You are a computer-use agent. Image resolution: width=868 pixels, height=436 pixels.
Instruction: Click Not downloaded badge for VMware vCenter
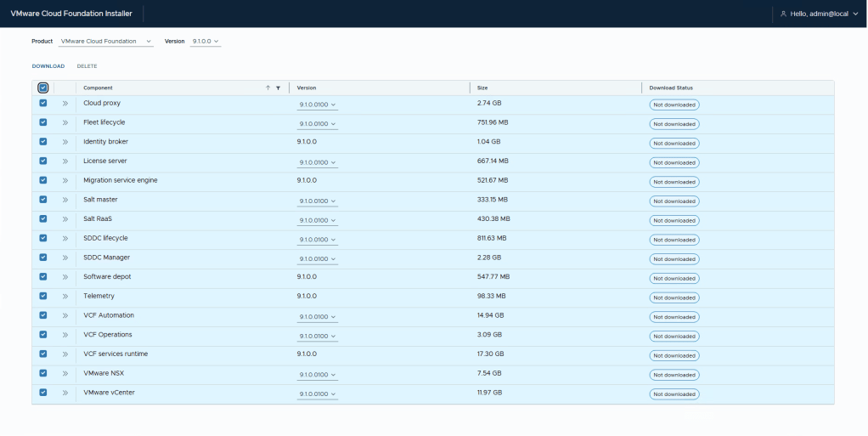pos(674,394)
